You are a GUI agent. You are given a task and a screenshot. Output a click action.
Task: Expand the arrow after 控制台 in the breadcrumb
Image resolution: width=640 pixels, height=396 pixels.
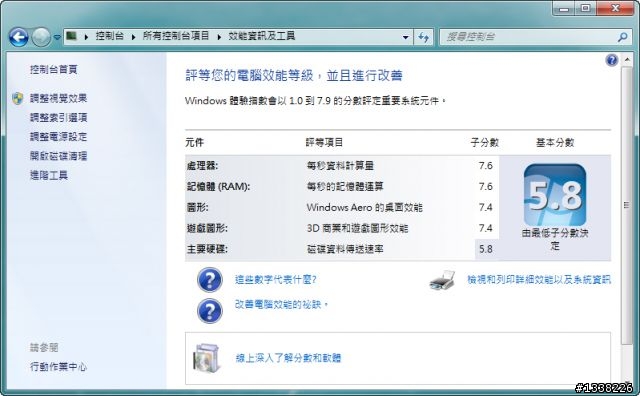(133, 37)
